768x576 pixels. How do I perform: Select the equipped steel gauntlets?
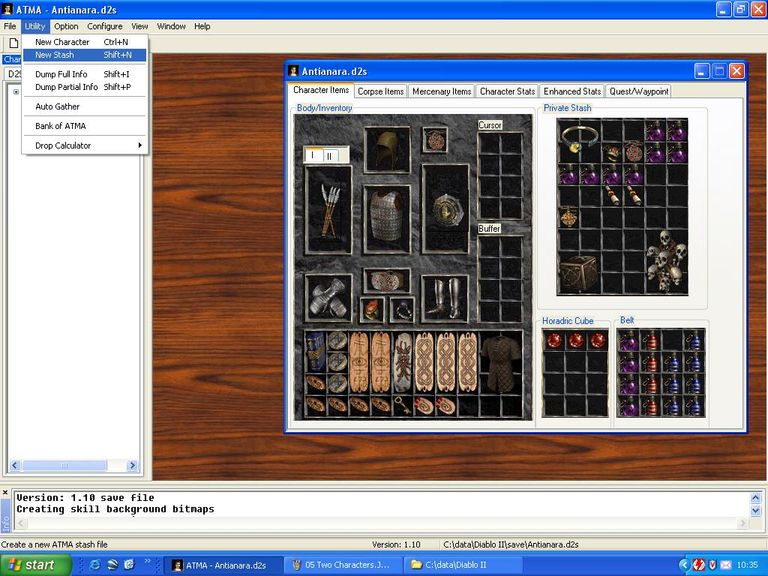[x=329, y=298]
